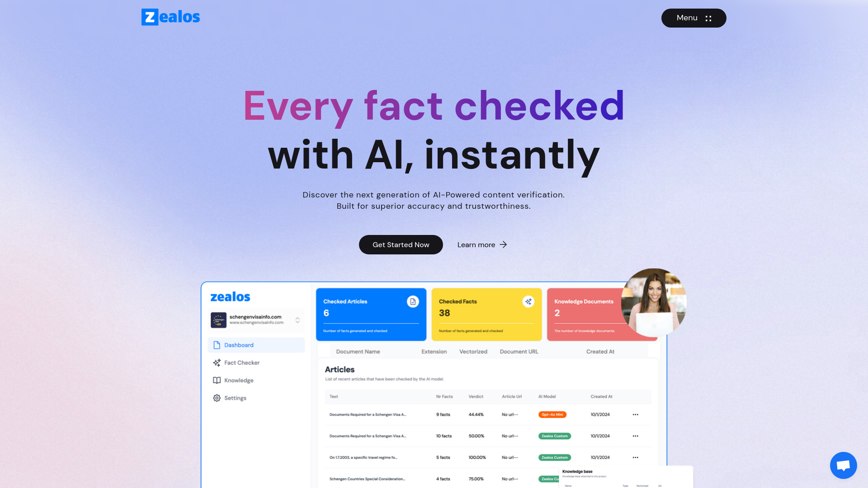Click the Dashboard sidebar icon

[217, 344]
